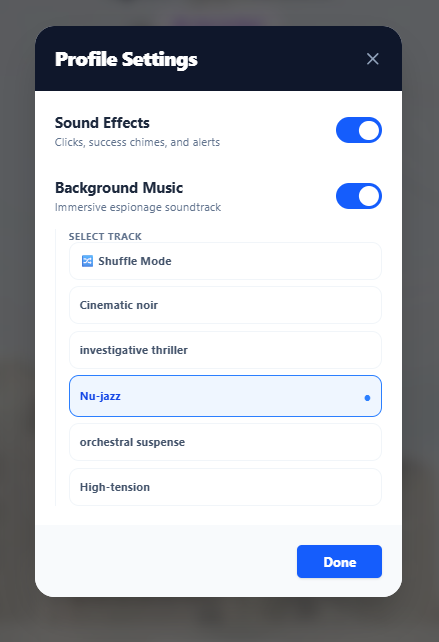
Task: Click the blue dot next to Nu-jazz
Action: pyautogui.click(x=367, y=398)
